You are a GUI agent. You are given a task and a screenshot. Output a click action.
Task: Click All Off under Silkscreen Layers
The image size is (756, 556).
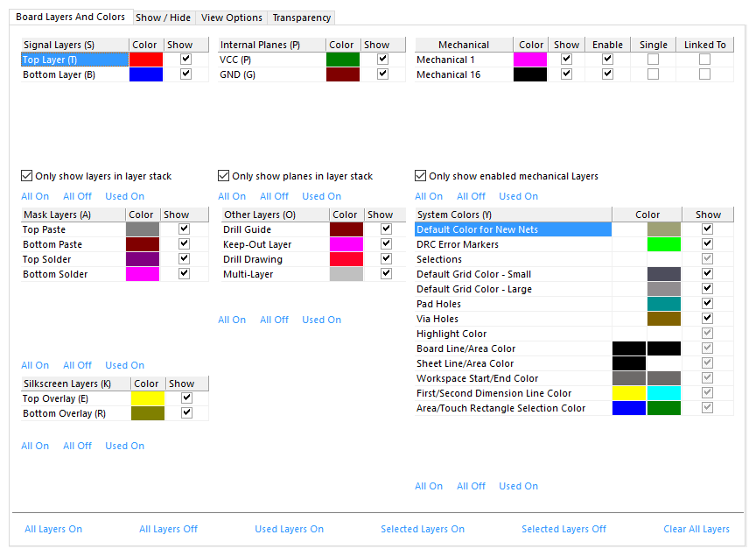[77, 446]
